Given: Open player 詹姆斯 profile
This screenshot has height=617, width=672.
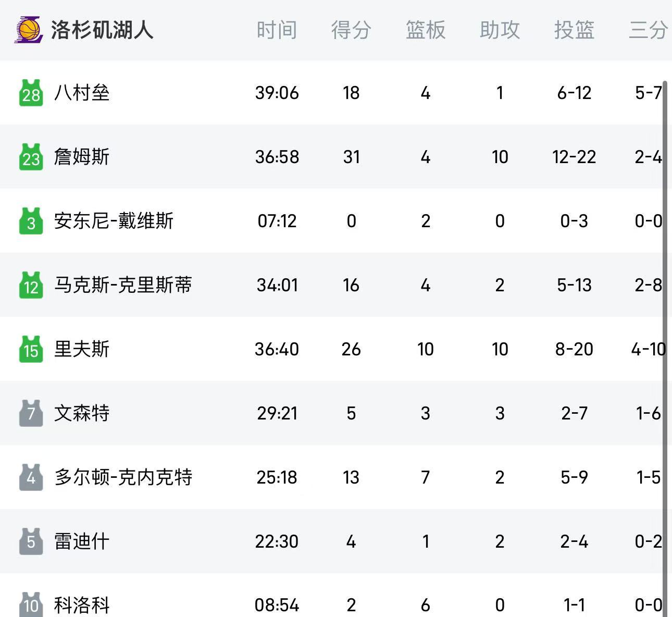Looking at the screenshot, I should pos(82,157).
